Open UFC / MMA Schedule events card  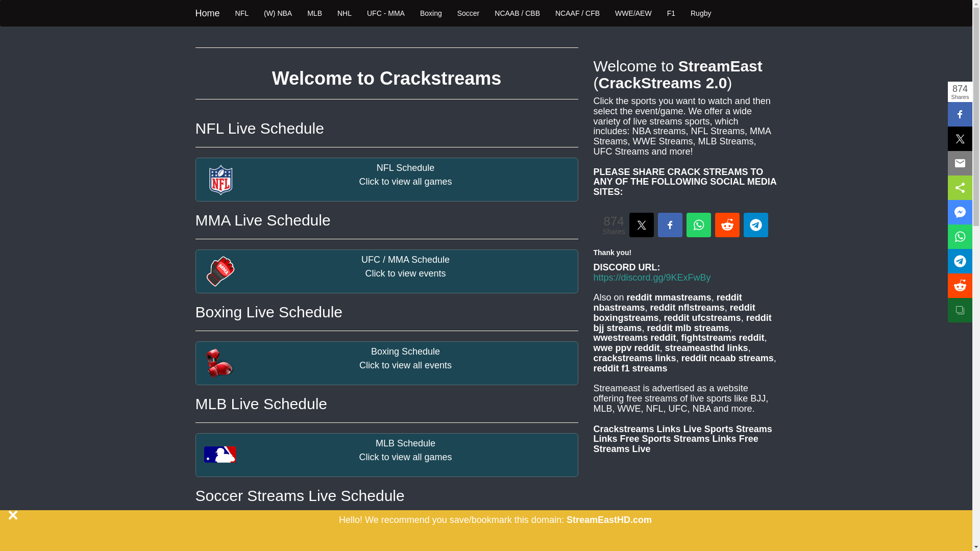click(386, 271)
